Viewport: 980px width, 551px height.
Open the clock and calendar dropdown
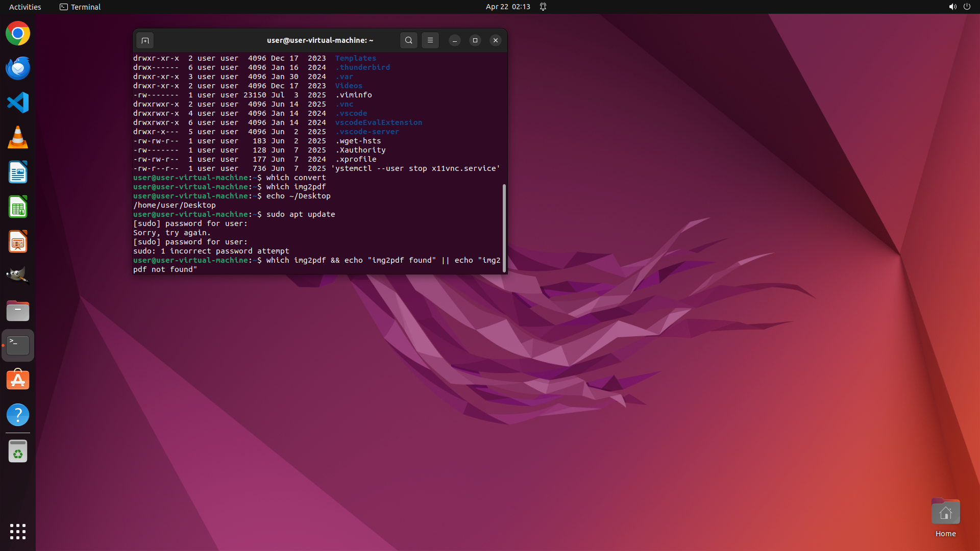(507, 7)
